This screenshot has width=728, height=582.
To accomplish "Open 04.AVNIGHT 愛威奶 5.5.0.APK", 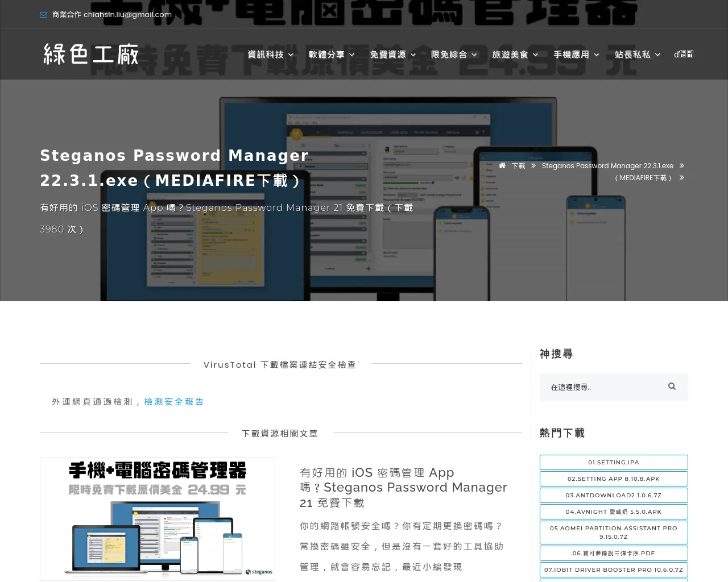I will (614, 512).
